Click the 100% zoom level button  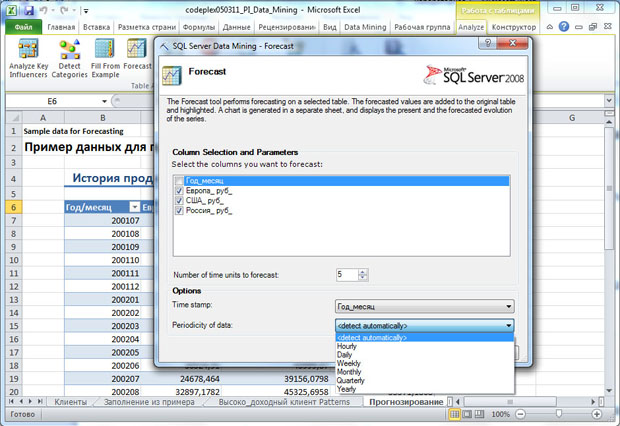coord(500,414)
